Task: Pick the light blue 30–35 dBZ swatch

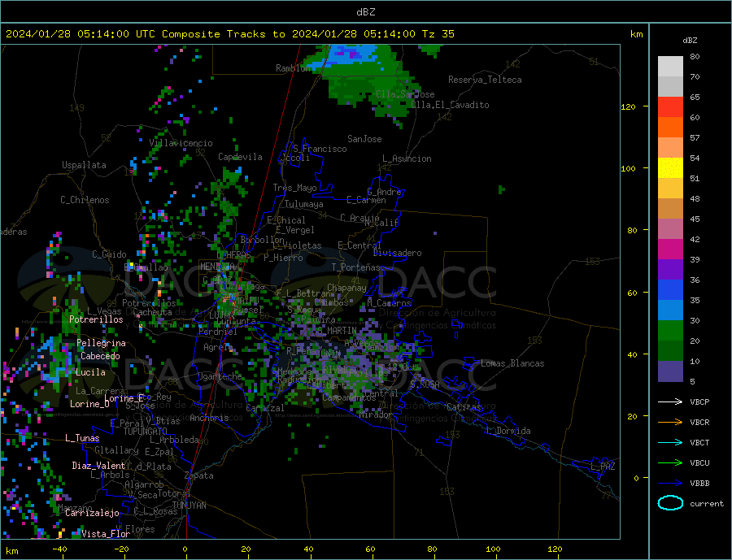Action: (670, 310)
